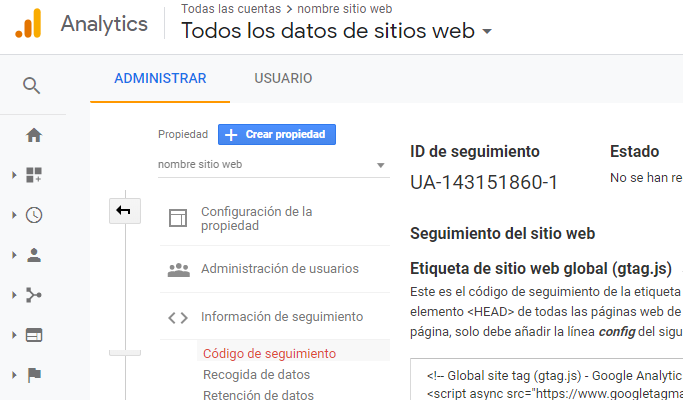Select 'Retención de datos' submenu item
This screenshot has height=400, width=683.
258,394
